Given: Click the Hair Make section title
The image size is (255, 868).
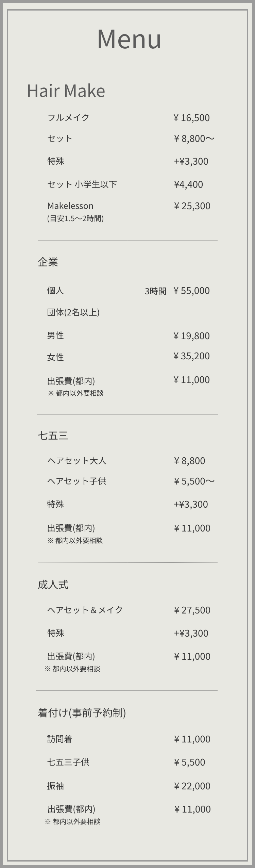Looking at the screenshot, I should [66, 91].
